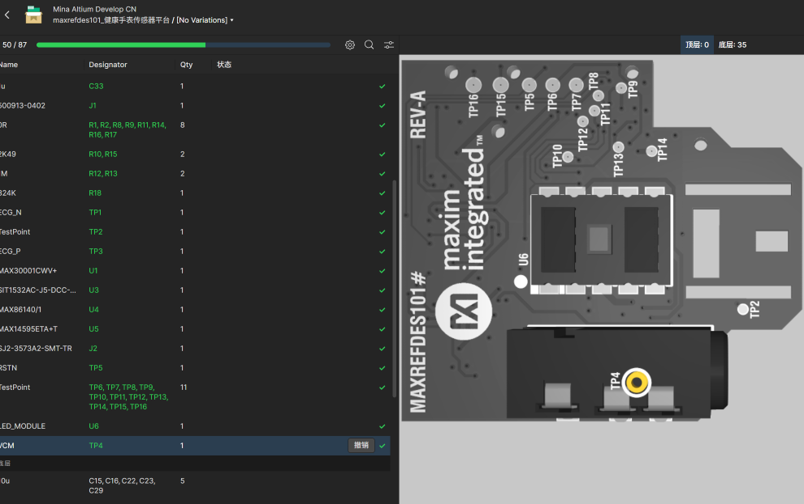Expand the [No Variations] dropdown

[205, 20]
